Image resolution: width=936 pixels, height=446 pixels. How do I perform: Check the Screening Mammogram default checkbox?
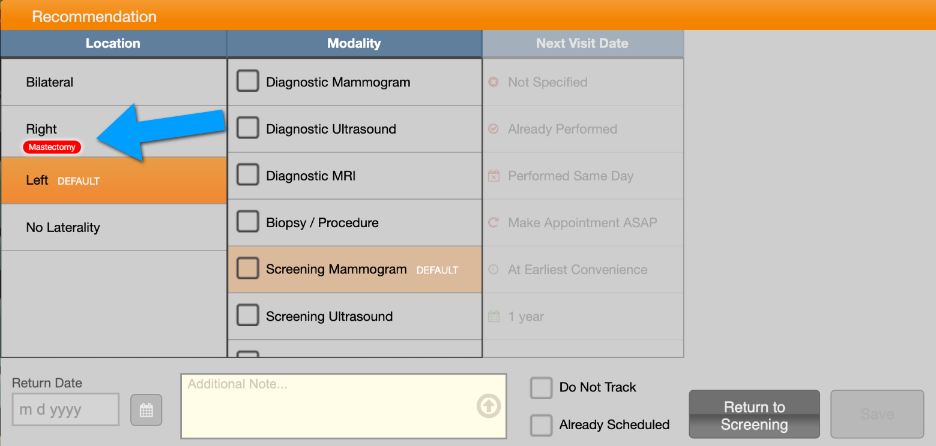[x=248, y=269]
